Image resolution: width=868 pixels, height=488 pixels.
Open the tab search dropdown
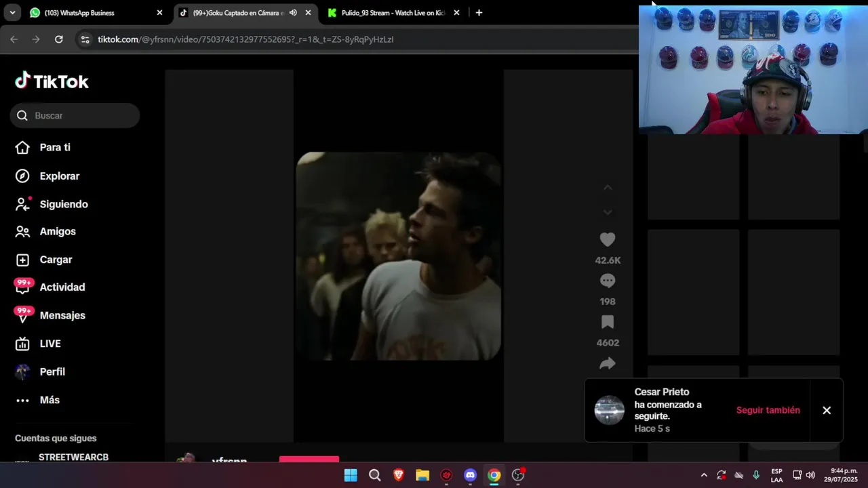pyautogui.click(x=12, y=13)
